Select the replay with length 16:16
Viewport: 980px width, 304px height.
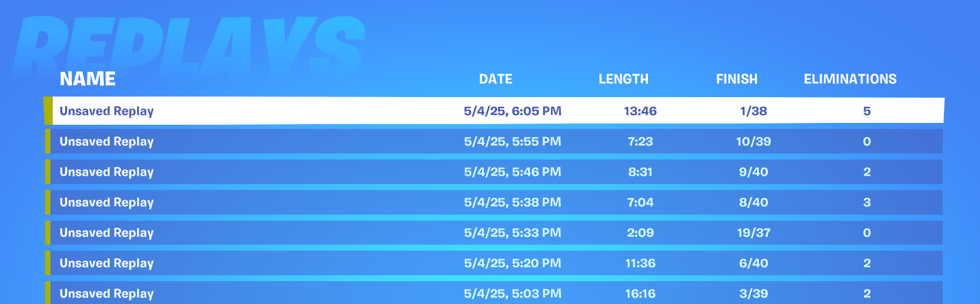point(494,293)
